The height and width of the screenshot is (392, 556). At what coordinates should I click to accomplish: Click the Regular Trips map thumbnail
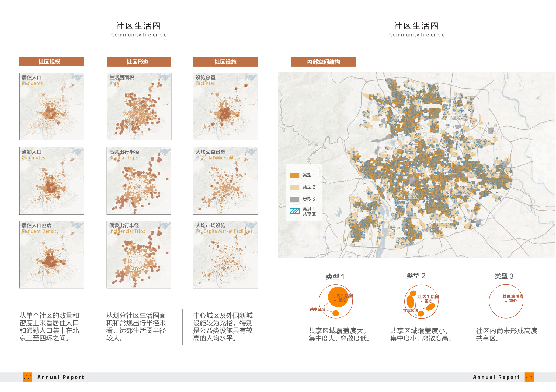point(139,181)
